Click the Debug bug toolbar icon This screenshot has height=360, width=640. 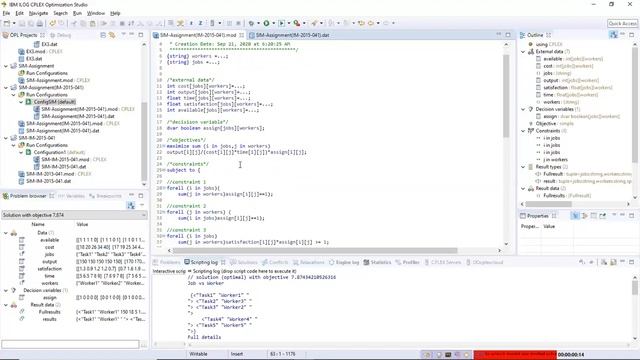click(x=251, y=23)
